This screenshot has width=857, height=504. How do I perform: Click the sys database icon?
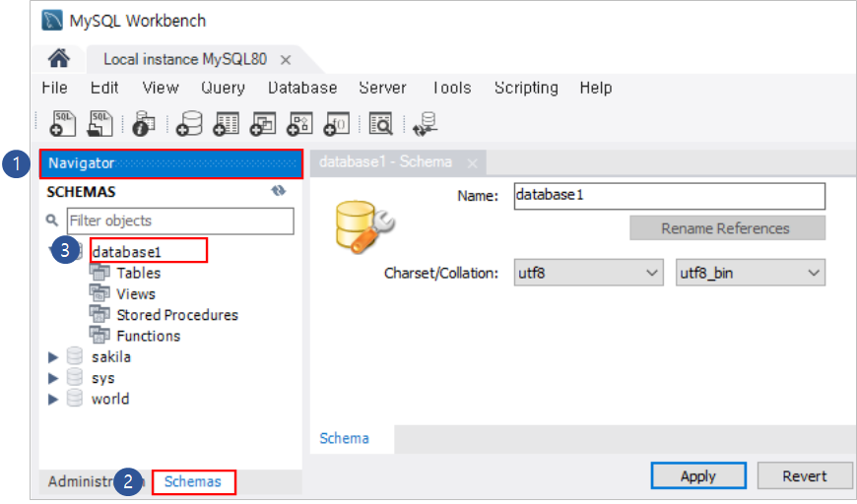pos(74,377)
